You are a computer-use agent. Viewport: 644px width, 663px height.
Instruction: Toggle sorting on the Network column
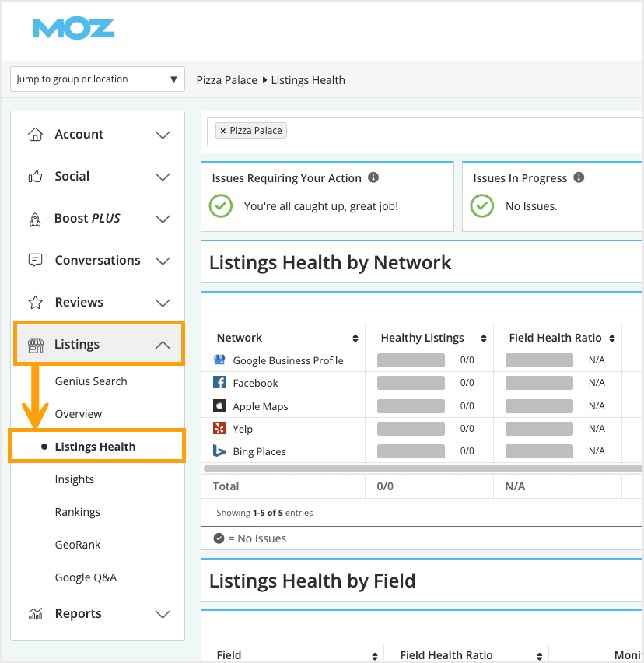coord(356,338)
